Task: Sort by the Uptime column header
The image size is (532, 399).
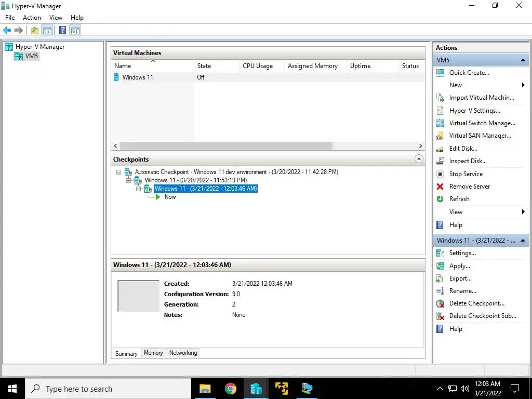Action: point(373,66)
